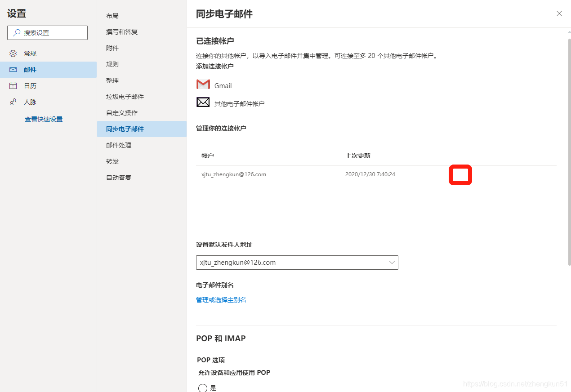571x392 pixels.
Task: Open the 自定义操作 settings page
Action: (142, 113)
